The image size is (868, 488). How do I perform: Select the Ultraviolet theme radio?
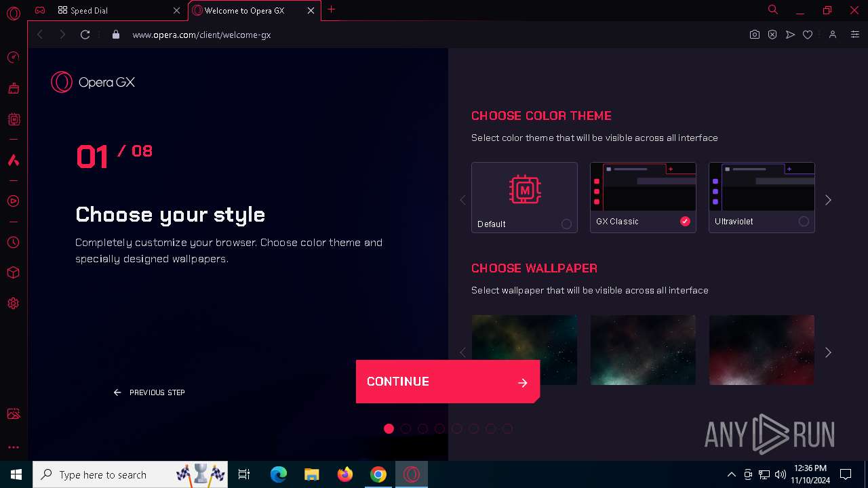click(804, 222)
